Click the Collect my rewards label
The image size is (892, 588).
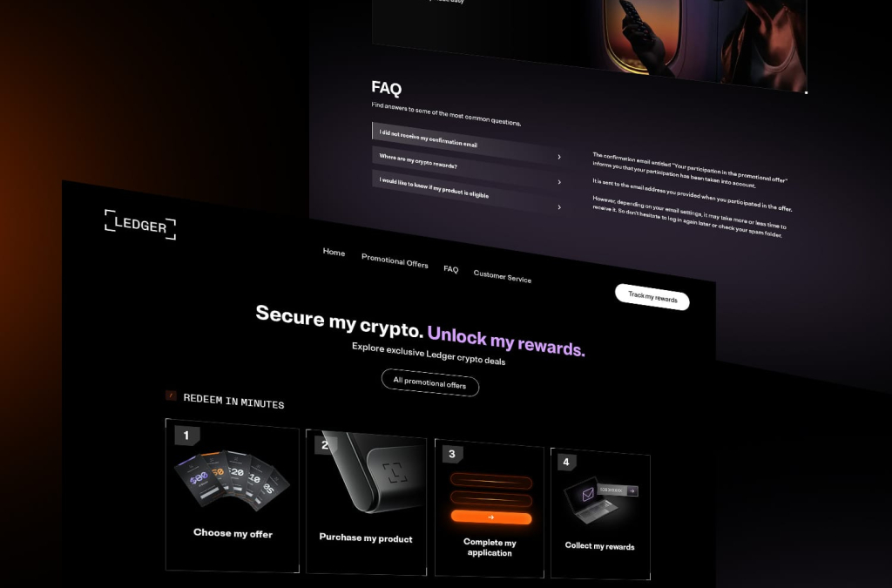[x=599, y=546]
